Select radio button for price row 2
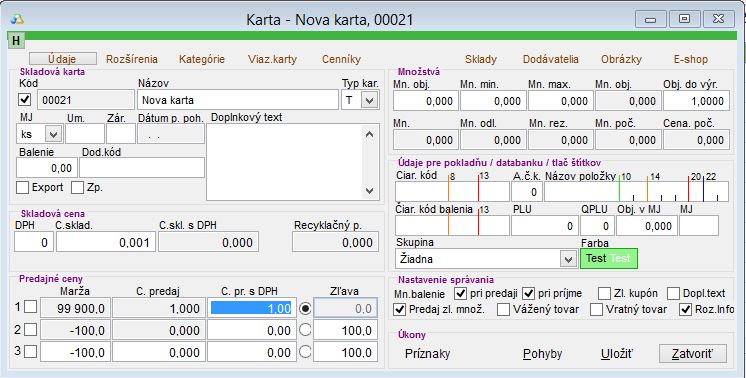Image resolution: width=746 pixels, height=378 pixels. [305, 330]
